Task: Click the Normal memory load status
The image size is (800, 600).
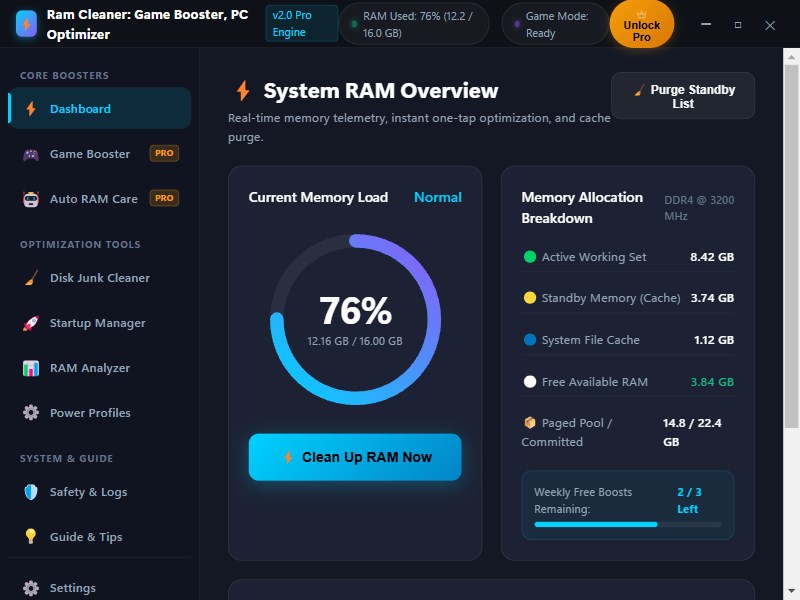Action: (x=438, y=197)
